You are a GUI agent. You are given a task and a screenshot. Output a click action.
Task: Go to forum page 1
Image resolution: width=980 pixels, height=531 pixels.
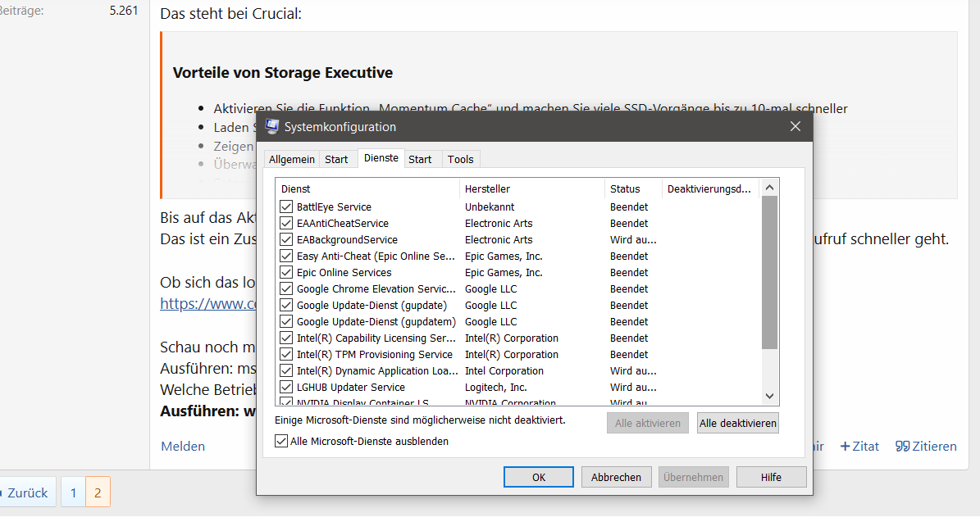[x=73, y=492]
